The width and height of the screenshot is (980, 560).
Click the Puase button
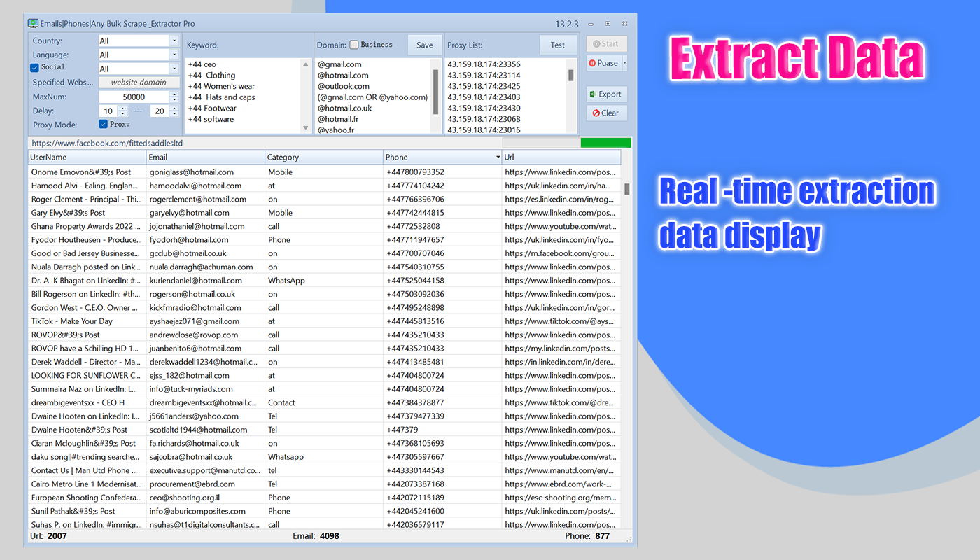603,63
